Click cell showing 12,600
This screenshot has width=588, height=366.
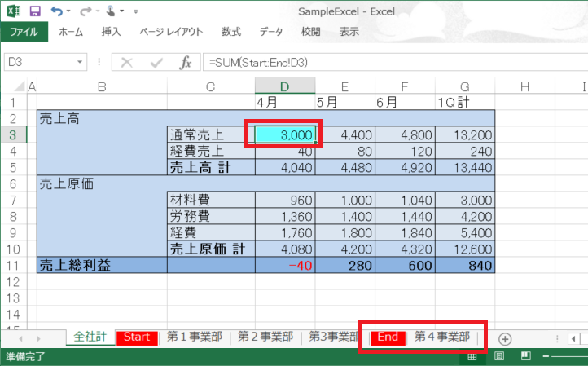[465, 249]
